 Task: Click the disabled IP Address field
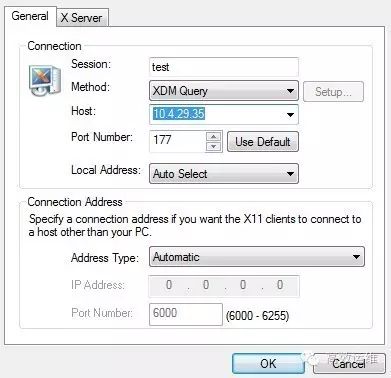pyautogui.click(x=224, y=286)
